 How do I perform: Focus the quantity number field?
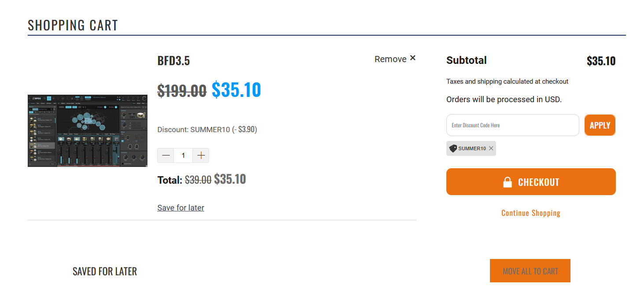coord(183,155)
